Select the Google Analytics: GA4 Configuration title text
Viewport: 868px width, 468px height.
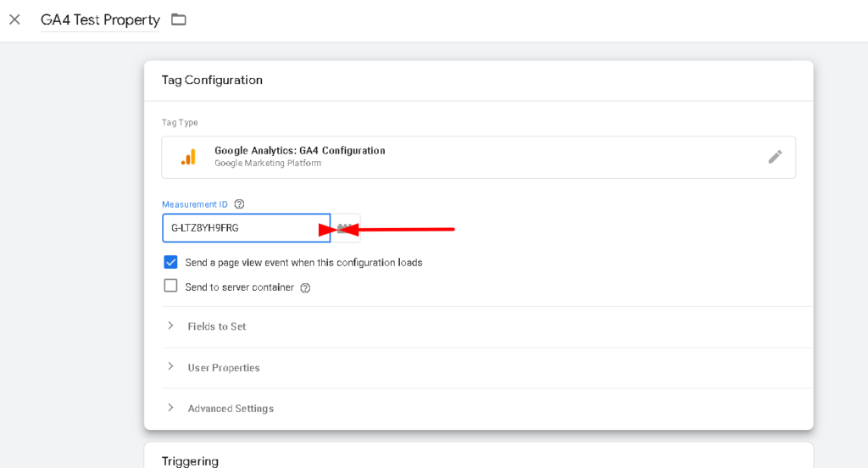point(299,150)
